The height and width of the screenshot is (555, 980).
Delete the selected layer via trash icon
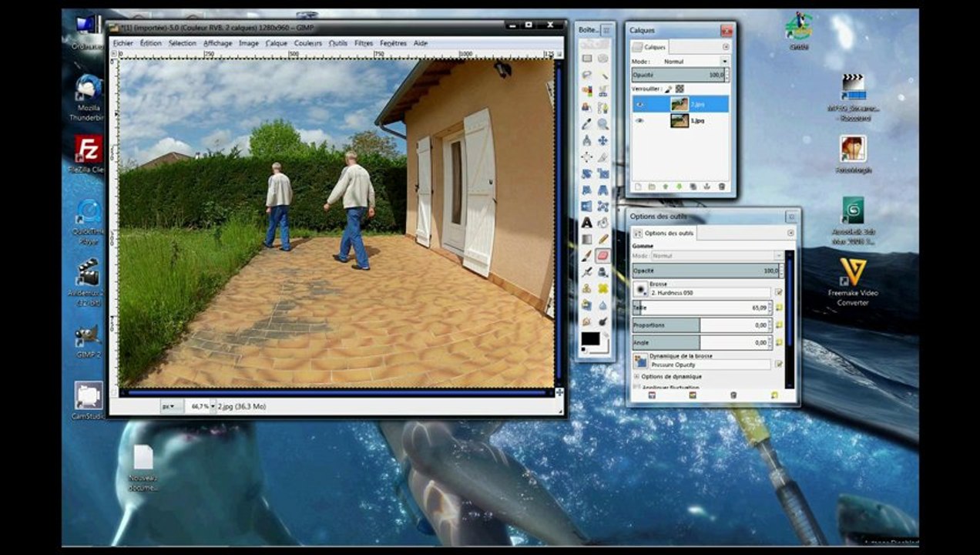pyautogui.click(x=722, y=186)
